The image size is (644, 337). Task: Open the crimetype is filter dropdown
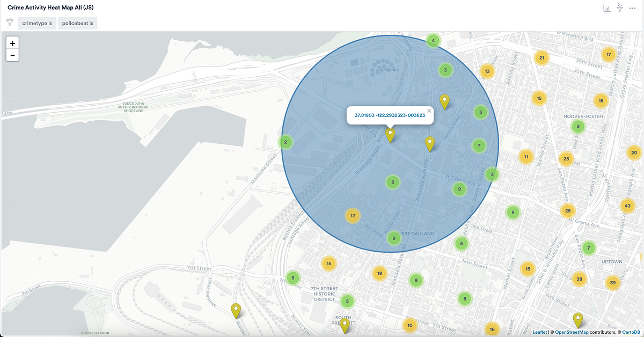pos(36,23)
